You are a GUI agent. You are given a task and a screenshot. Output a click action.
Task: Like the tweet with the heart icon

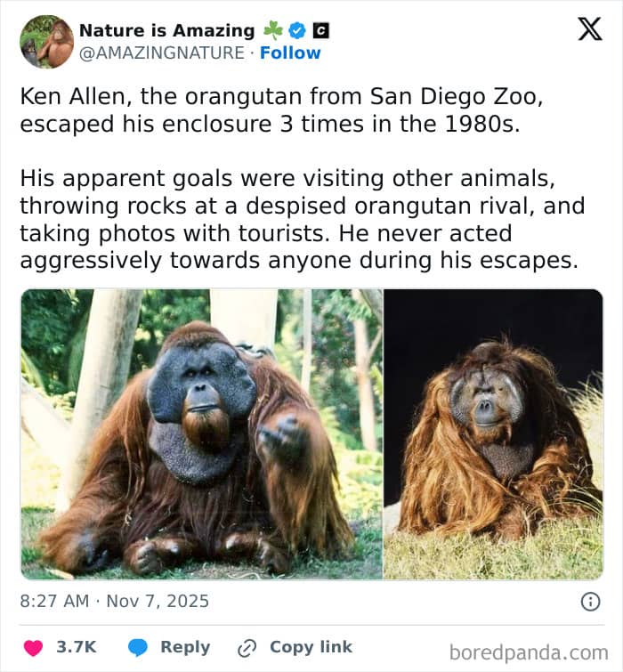pyautogui.click(x=32, y=647)
